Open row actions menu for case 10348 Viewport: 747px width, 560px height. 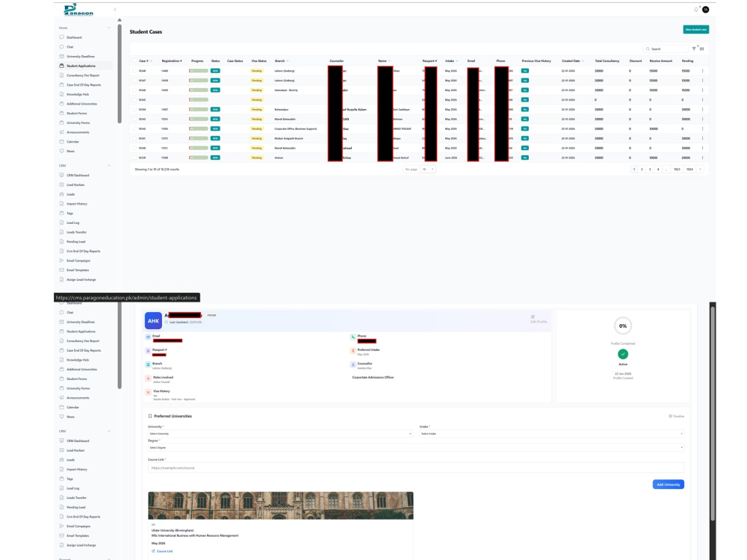tap(702, 71)
